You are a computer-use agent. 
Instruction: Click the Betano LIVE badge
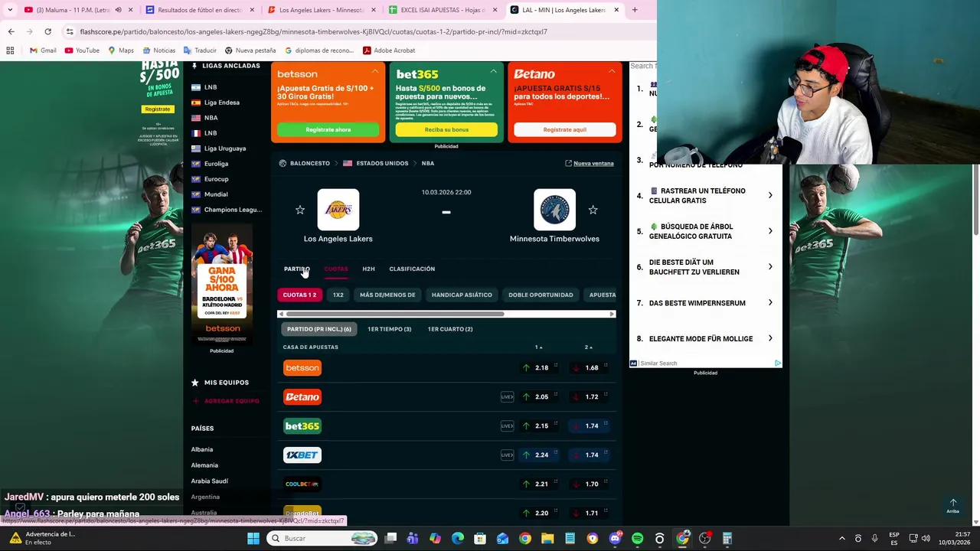click(x=507, y=397)
